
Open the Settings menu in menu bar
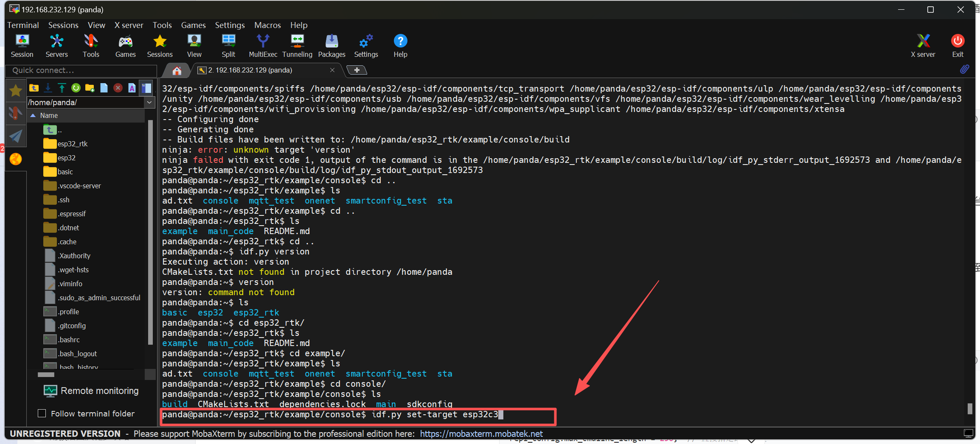coord(230,25)
